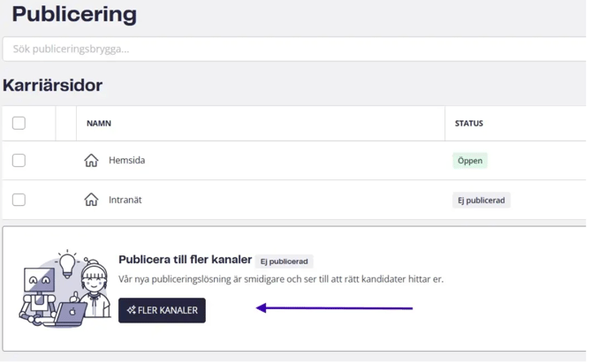Click the robot figure in the illustration

pos(36,293)
